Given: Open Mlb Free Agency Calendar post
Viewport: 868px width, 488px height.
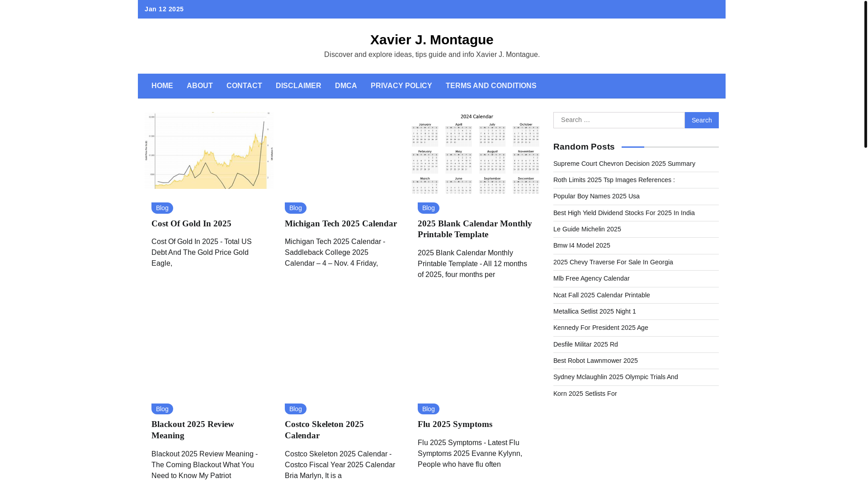Looking at the screenshot, I should click(x=591, y=278).
